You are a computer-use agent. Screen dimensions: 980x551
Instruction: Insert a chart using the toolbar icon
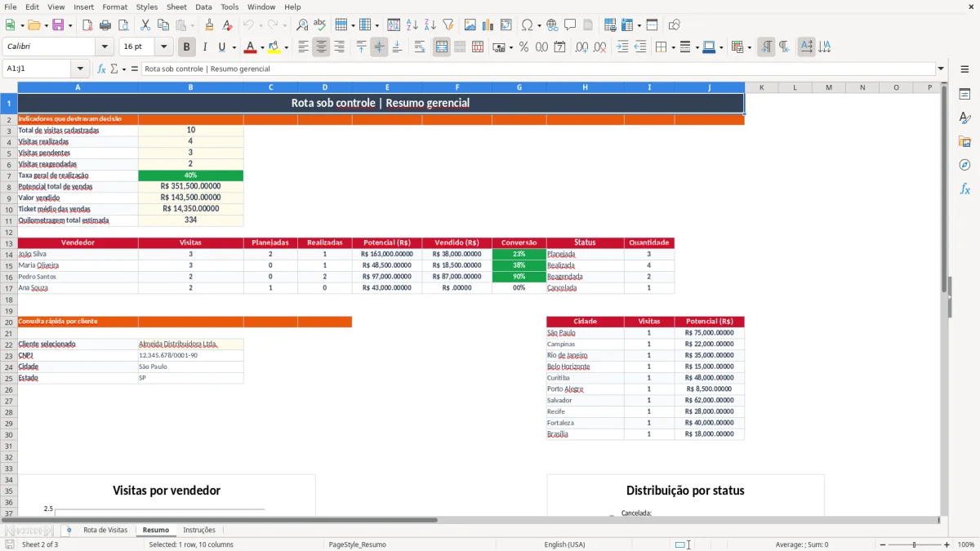(488, 25)
